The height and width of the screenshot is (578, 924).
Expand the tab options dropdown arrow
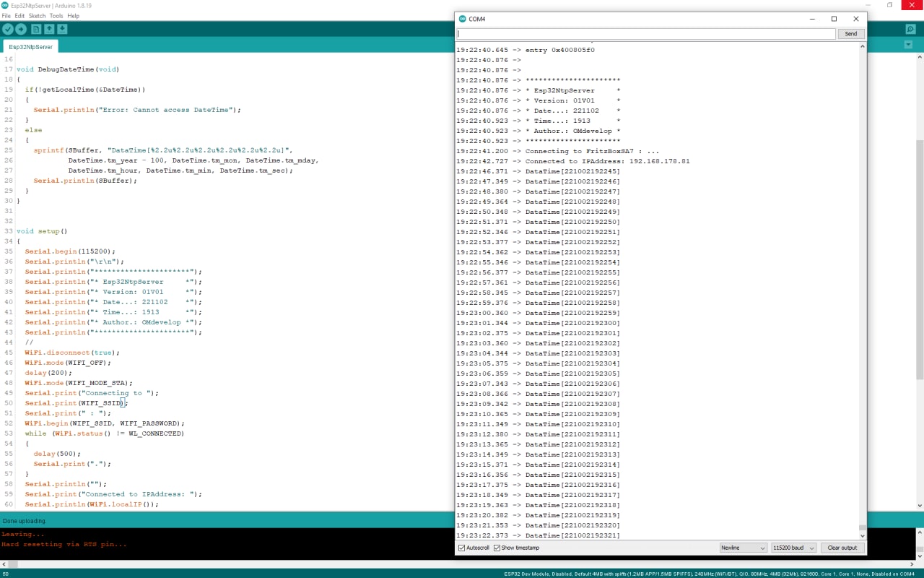point(908,45)
